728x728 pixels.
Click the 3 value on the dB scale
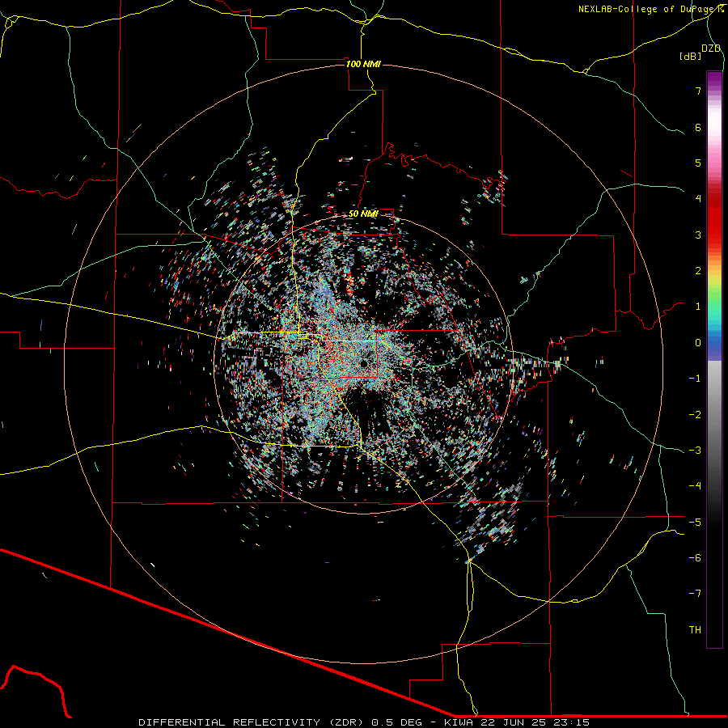pyautogui.click(x=698, y=235)
